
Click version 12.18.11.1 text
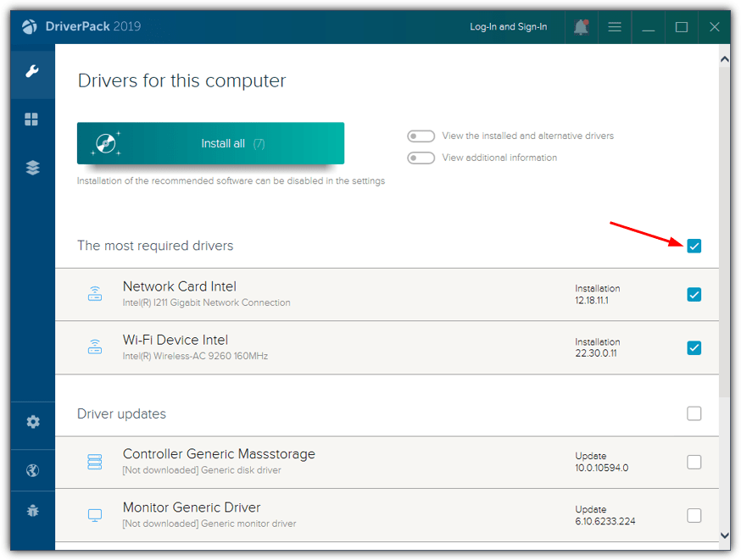(x=592, y=300)
